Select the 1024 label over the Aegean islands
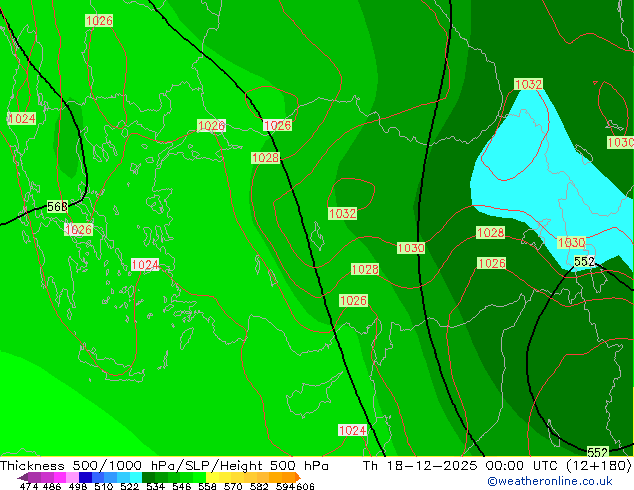634x490 pixels. [145, 265]
